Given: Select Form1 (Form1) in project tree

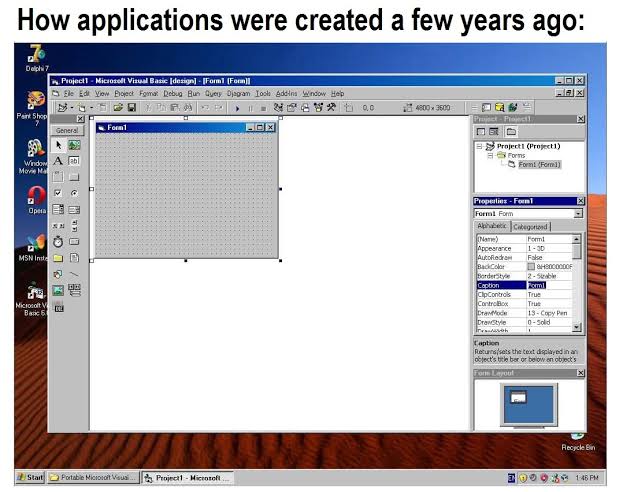Looking at the screenshot, I should click(x=539, y=165).
